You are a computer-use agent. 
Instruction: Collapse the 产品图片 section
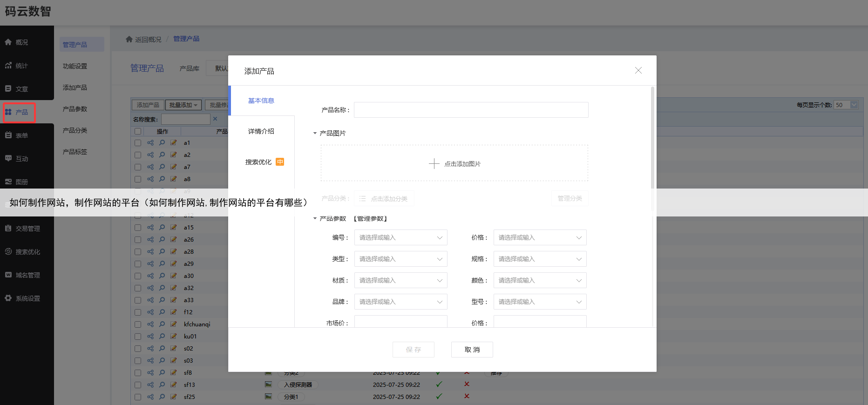click(x=315, y=133)
